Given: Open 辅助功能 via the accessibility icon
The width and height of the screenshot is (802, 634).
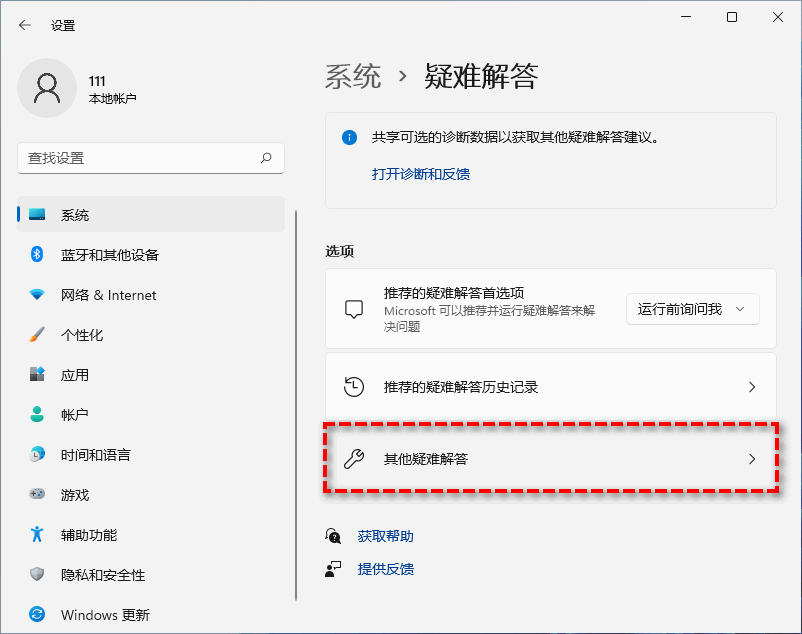Looking at the screenshot, I should tap(35, 534).
